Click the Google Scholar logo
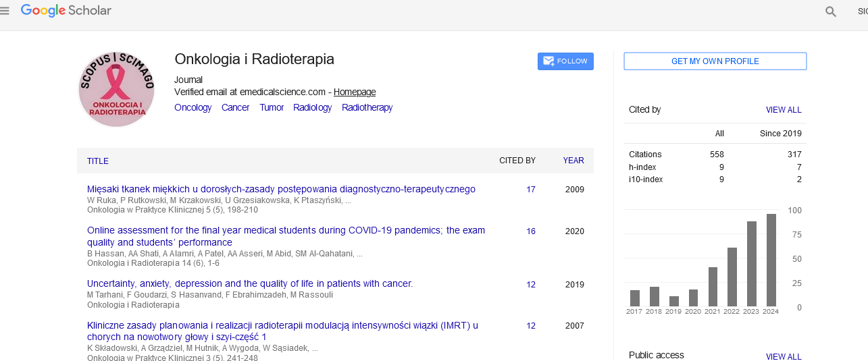Viewport: 868px width, 361px height. [x=66, y=11]
